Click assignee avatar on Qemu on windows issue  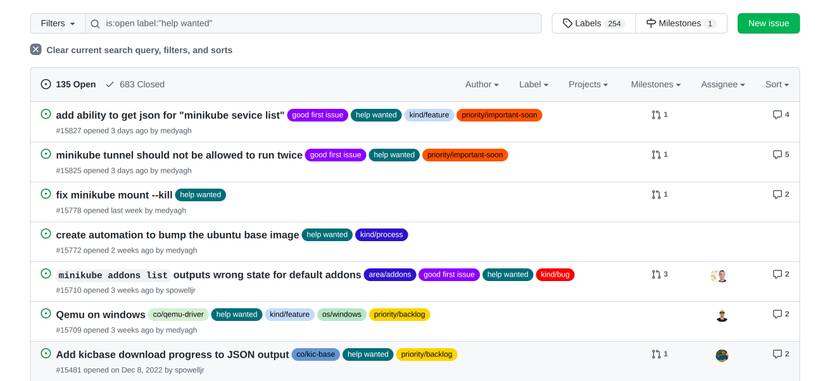(722, 316)
